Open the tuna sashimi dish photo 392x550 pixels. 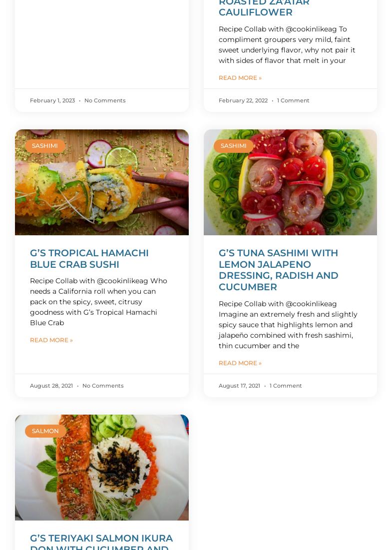click(290, 182)
